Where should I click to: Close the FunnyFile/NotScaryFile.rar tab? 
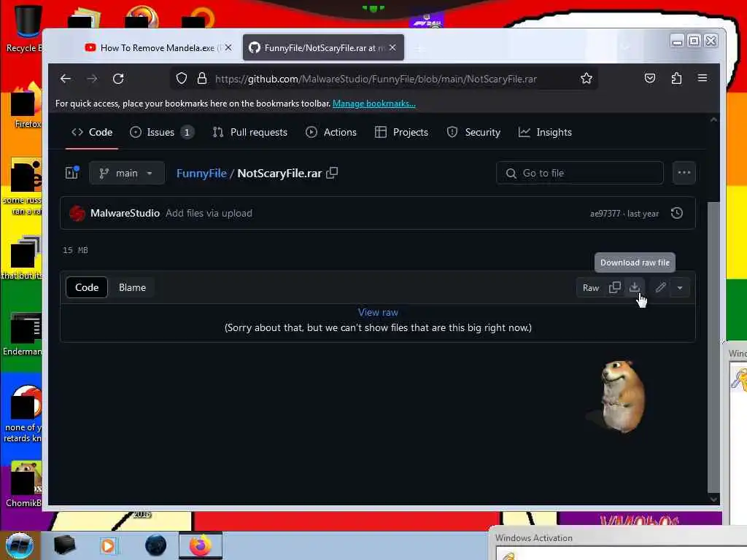point(392,47)
